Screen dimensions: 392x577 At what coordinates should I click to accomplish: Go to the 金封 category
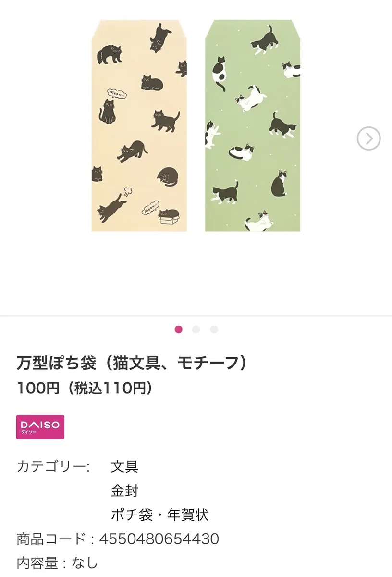tap(124, 490)
